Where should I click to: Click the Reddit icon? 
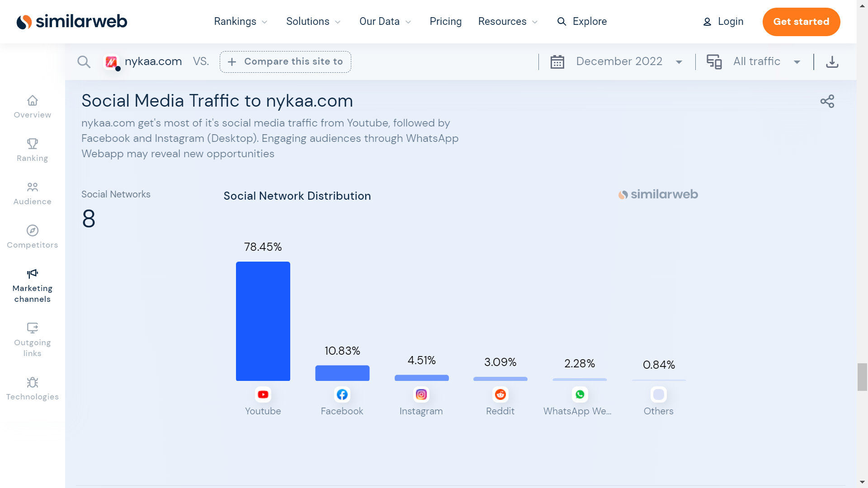click(500, 394)
